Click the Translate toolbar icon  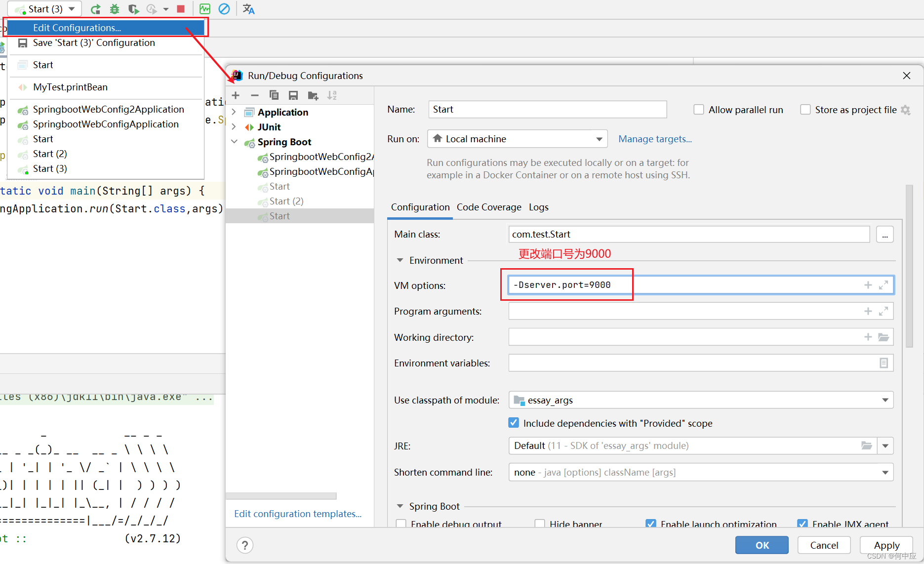pos(248,9)
